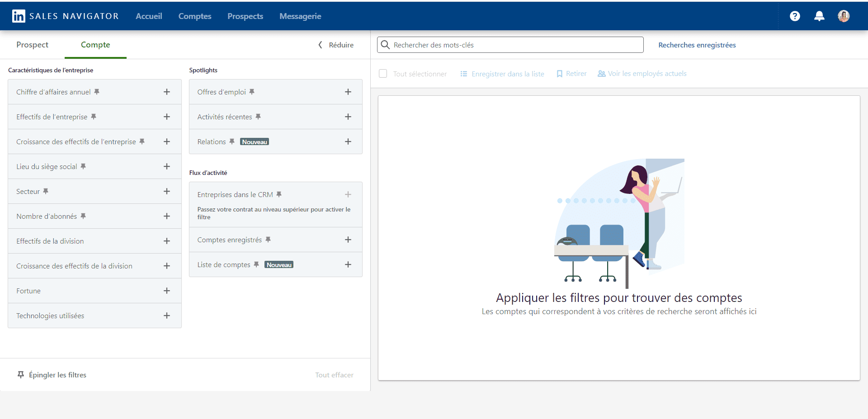Switch to the Prospect tab

point(32,45)
